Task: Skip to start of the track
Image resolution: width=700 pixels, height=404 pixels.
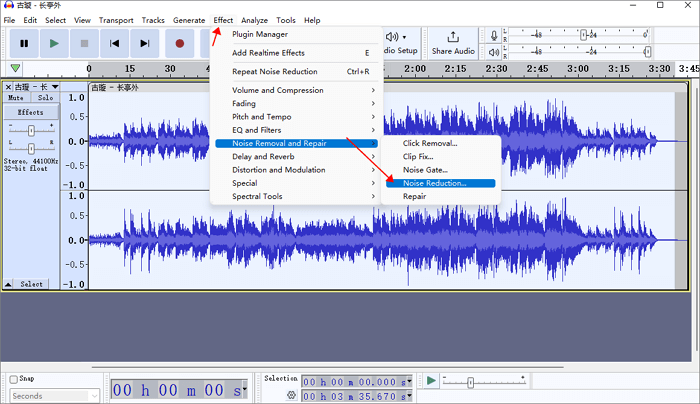Action: point(115,43)
